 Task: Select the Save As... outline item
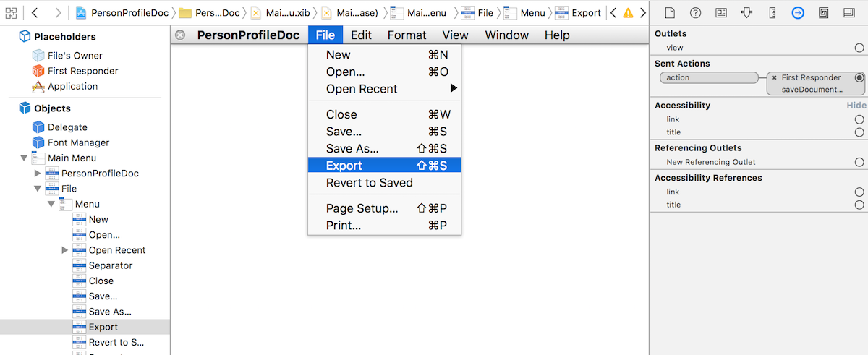tap(102, 312)
